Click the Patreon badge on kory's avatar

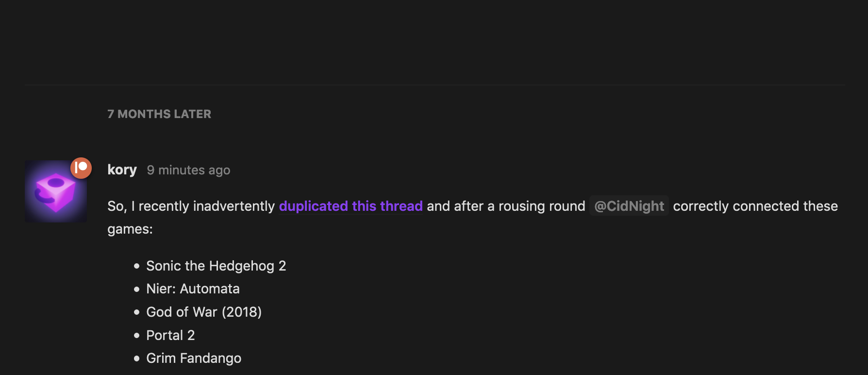[81, 168]
